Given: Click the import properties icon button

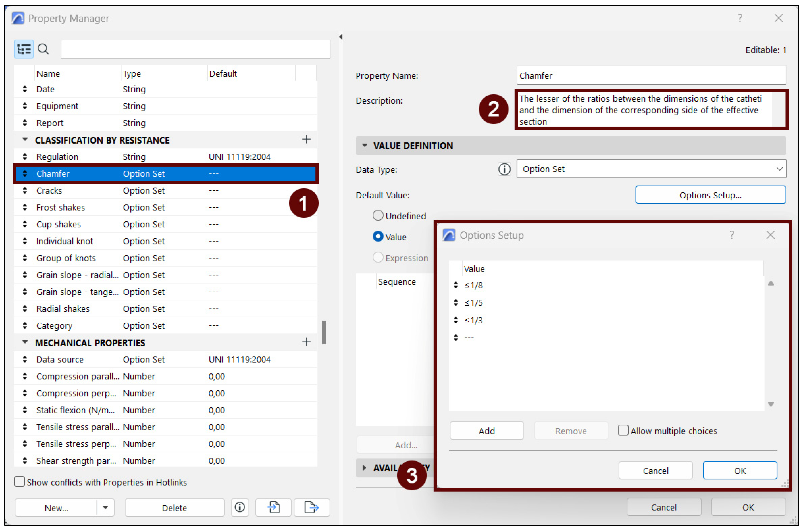Looking at the screenshot, I should click(274, 508).
